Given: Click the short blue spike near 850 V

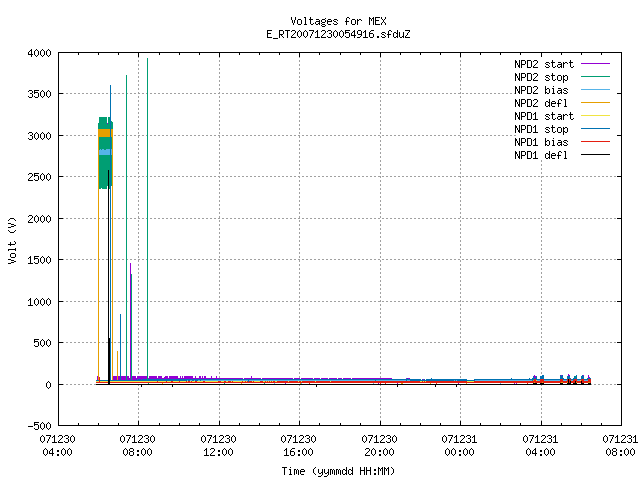Looking at the screenshot, I should 120,345.
